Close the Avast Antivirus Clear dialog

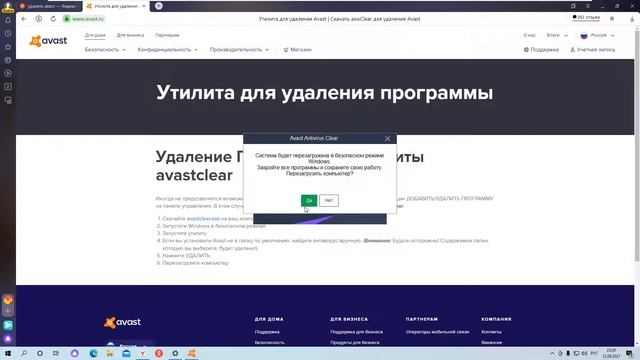[x=387, y=139]
